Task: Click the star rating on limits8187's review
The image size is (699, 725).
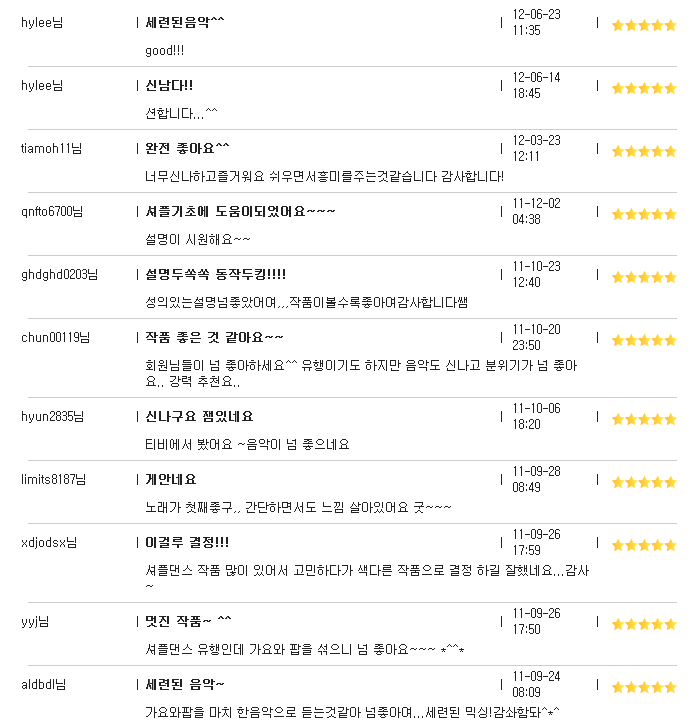Action: tap(644, 482)
